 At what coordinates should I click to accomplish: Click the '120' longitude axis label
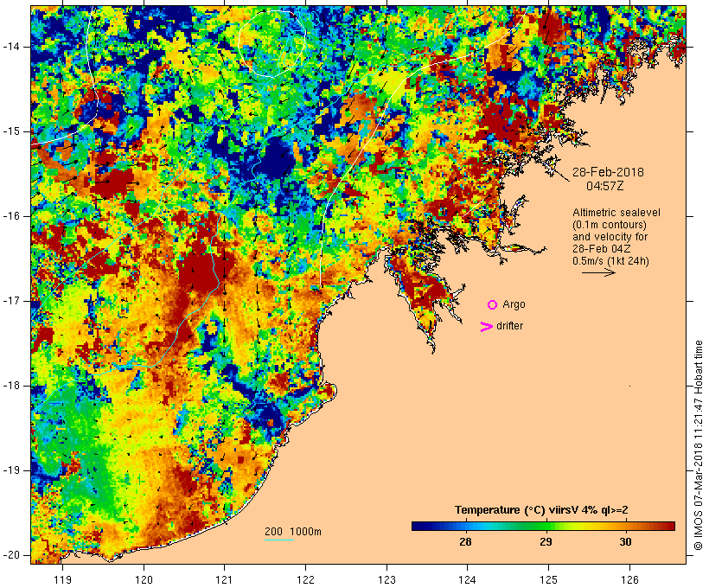pyautogui.click(x=144, y=580)
